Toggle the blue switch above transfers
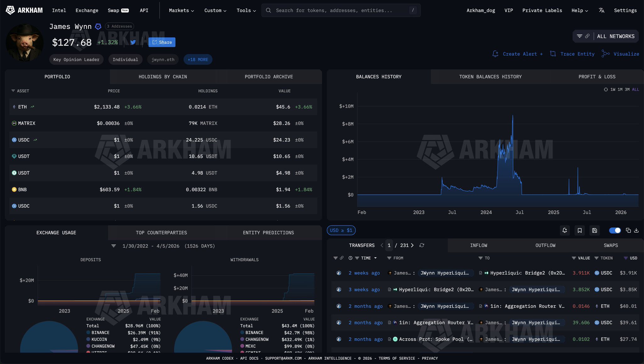This screenshot has width=644, height=364. [x=615, y=231]
